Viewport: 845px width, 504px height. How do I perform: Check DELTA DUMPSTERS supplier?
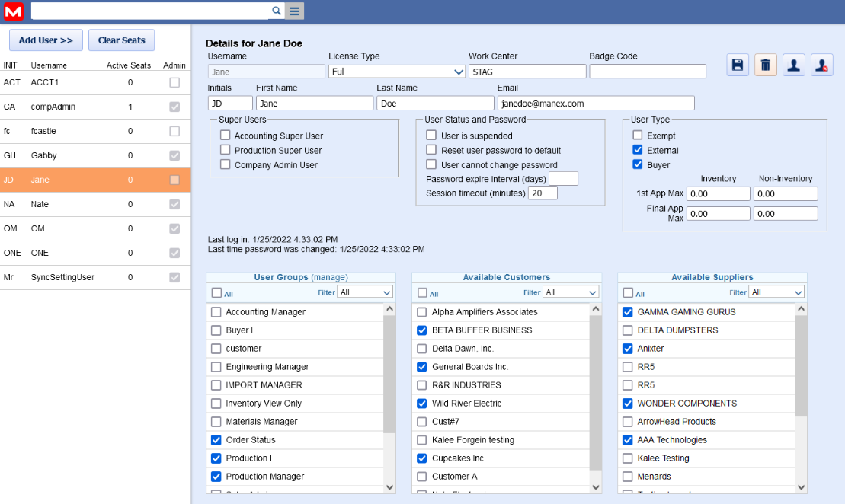627,330
